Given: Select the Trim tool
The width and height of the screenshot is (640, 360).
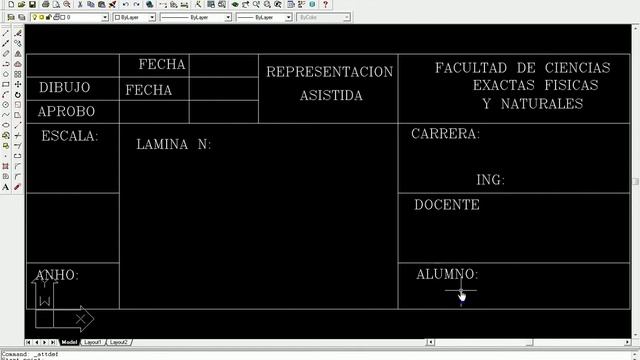Looking at the screenshot, I should (x=18, y=135).
